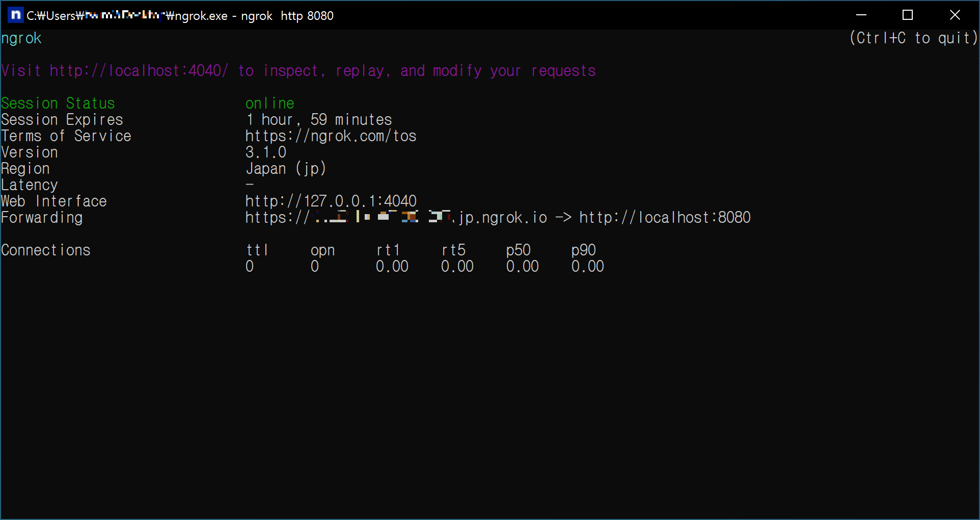Click the http://localhost:4040/ inspect URL

[139, 71]
